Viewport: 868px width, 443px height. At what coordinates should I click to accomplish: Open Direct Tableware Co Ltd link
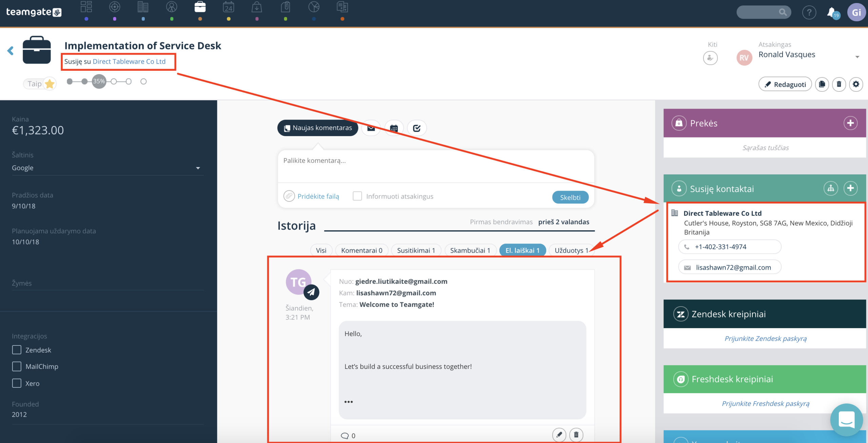pos(129,61)
